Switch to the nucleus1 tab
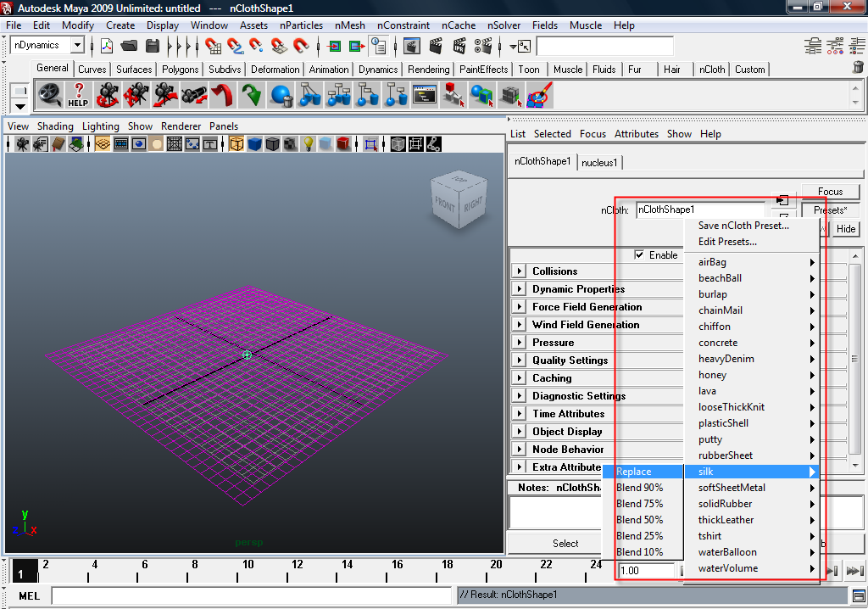 tap(599, 162)
